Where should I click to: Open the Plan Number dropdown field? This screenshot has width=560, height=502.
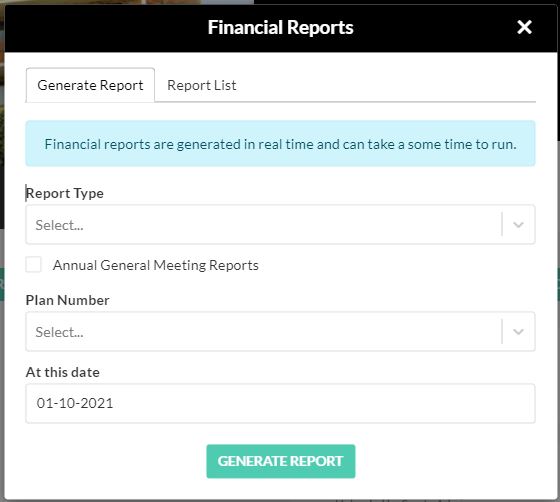pyautogui.click(x=280, y=332)
